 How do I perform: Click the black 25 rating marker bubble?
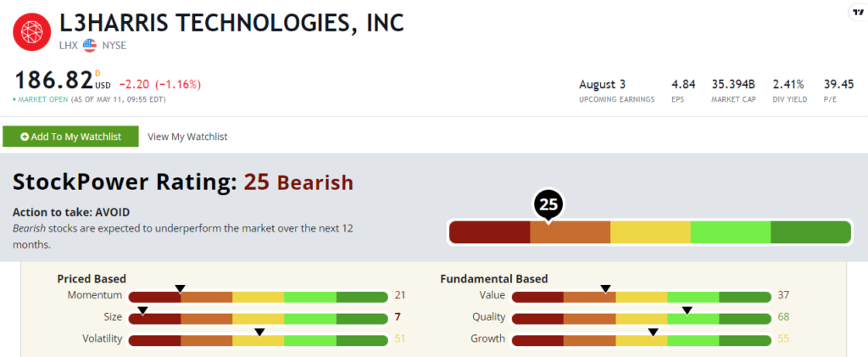[548, 206]
